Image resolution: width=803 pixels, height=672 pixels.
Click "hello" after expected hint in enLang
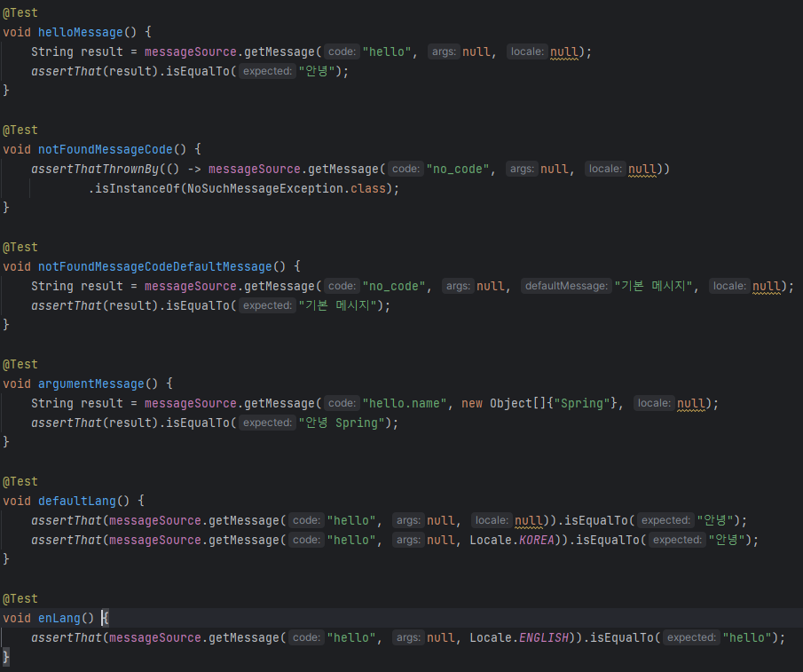[x=747, y=638]
